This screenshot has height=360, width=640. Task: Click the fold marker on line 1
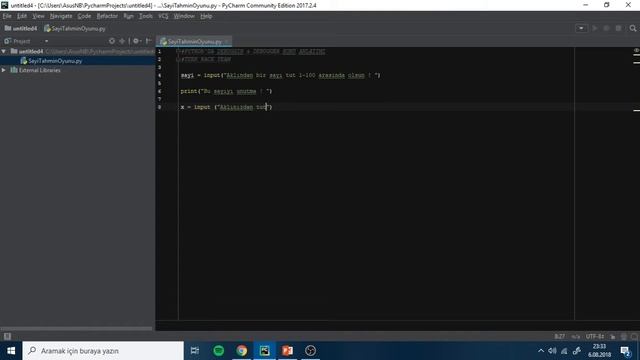click(178, 51)
